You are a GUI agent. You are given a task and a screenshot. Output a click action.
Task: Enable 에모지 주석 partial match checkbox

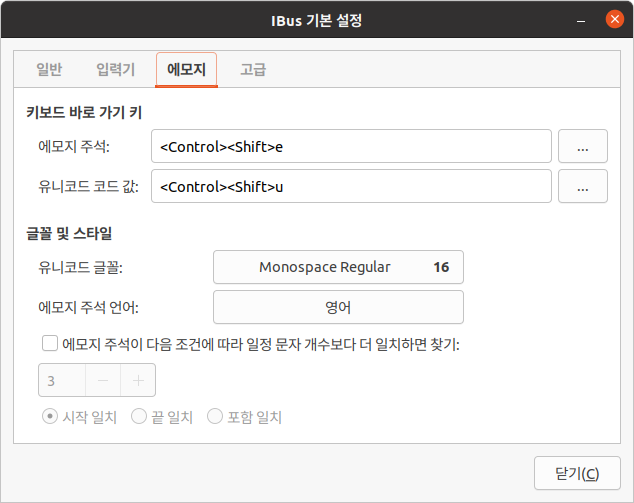coord(50,344)
